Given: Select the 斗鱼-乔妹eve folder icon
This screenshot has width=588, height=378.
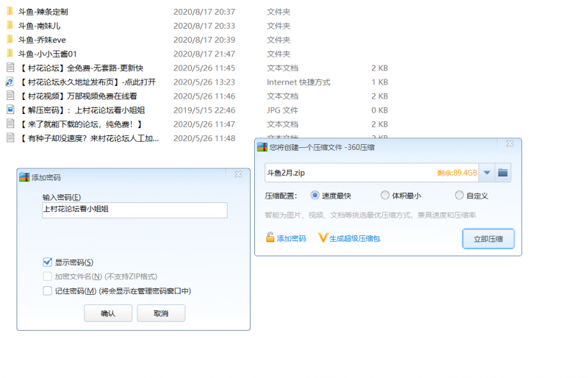Looking at the screenshot, I should [10, 40].
